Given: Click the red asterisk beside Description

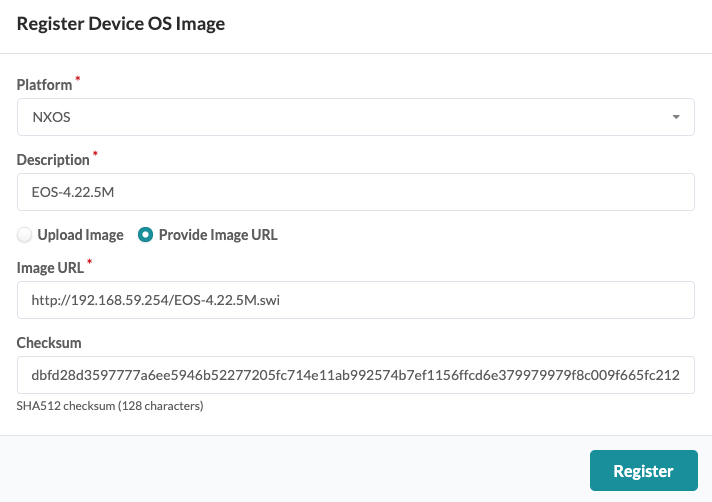Looking at the screenshot, I should 96,155.
